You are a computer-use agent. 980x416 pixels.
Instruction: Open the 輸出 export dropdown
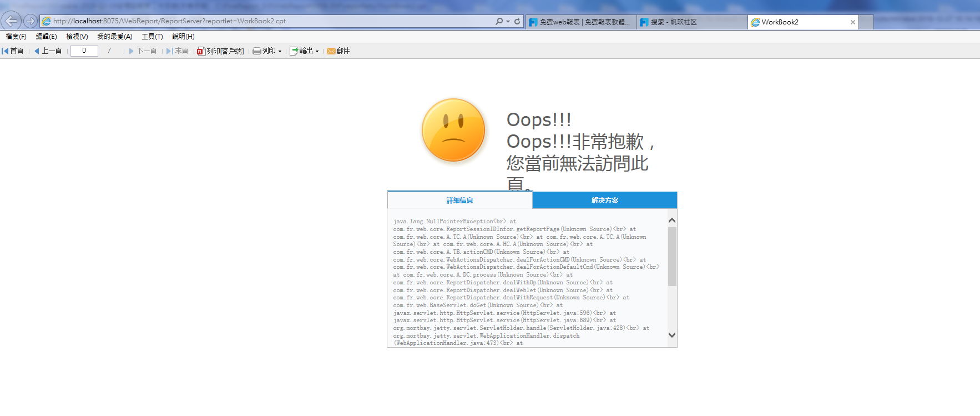click(305, 51)
